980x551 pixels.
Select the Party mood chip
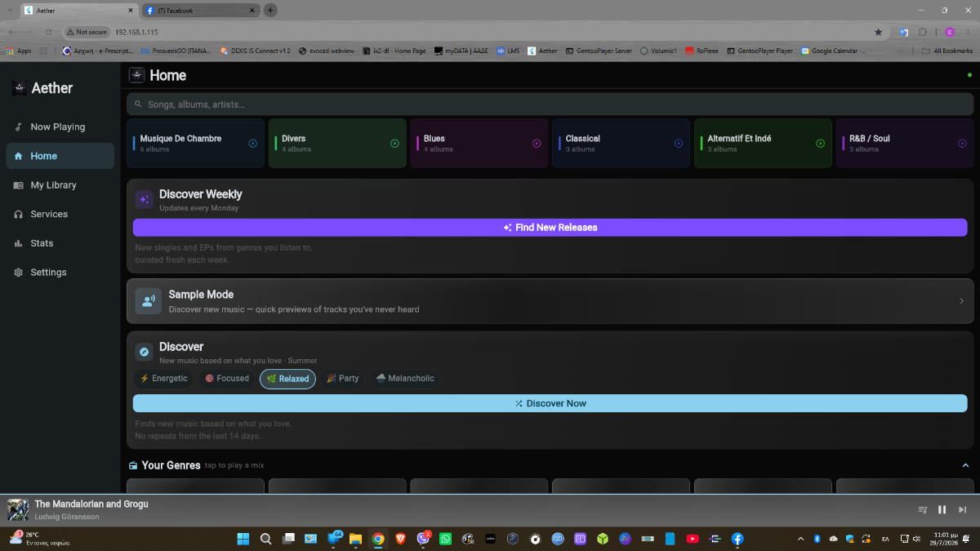click(x=342, y=379)
